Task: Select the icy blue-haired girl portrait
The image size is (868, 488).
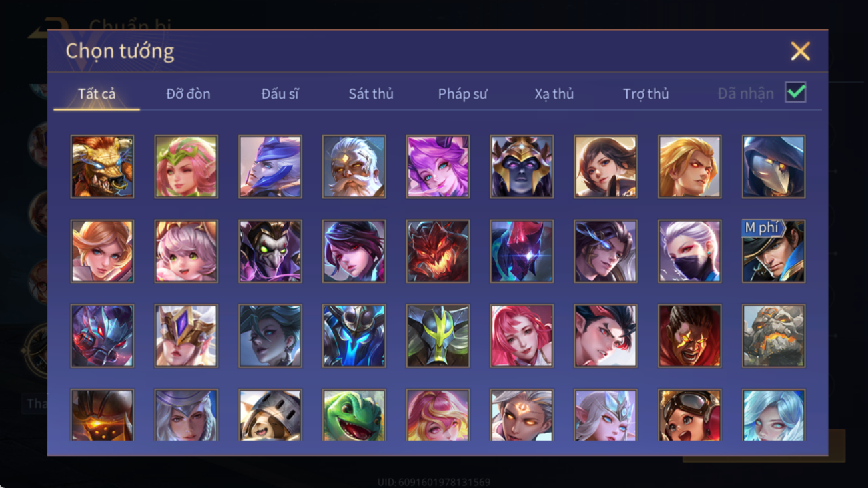Action: pyautogui.click(x=773, y=415)
